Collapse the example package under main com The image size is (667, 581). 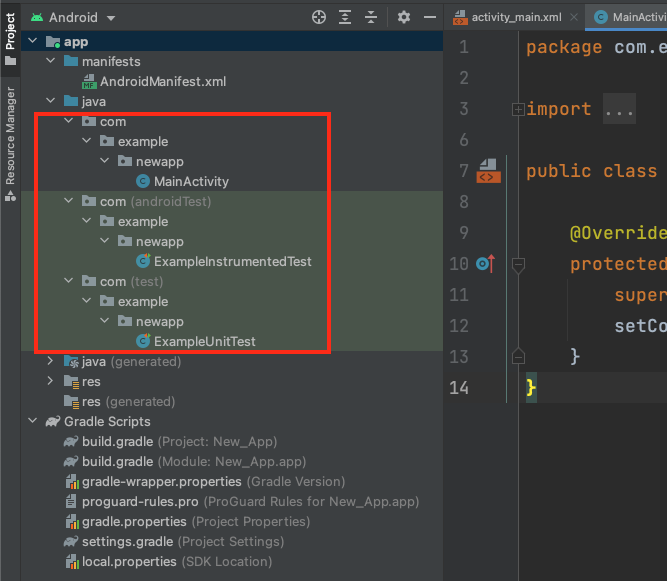coord(86,140)
